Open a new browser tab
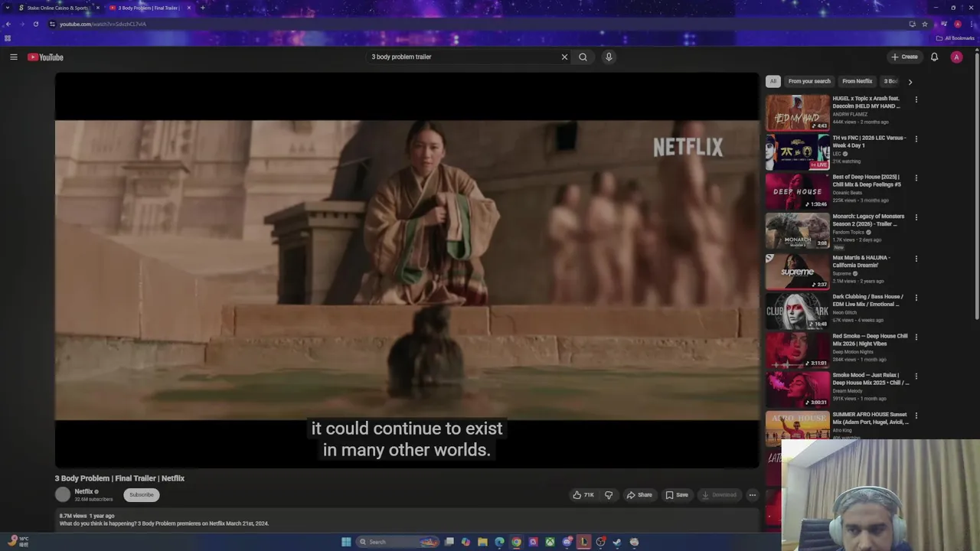 [x=202, y=8]
